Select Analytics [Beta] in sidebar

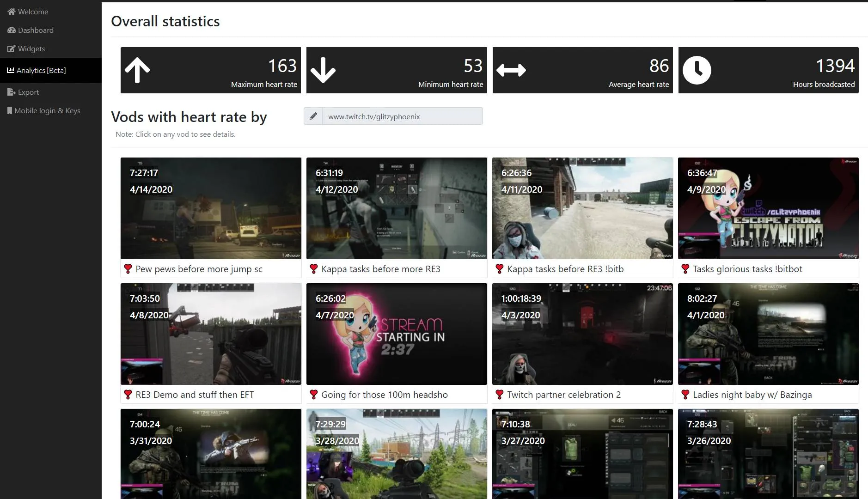point(51,70)
